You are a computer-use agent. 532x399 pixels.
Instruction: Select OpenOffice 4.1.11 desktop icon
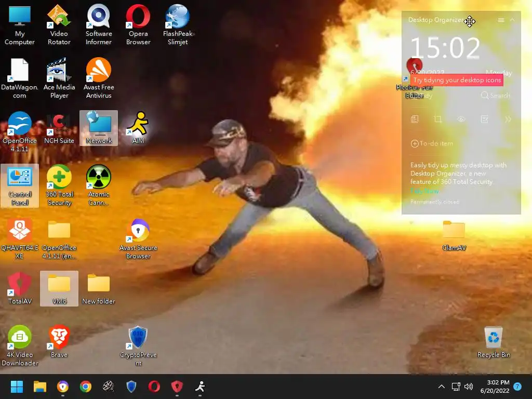(19, 131)
